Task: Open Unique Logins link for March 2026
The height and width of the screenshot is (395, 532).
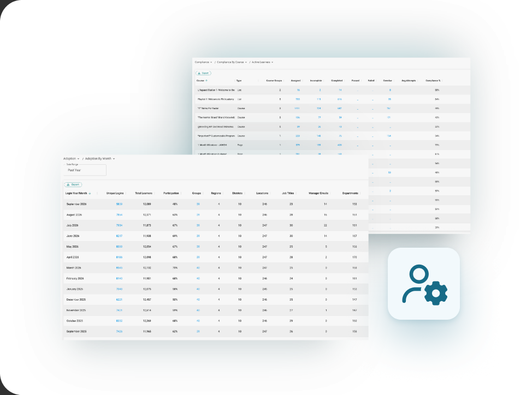Action: point(119,268)
